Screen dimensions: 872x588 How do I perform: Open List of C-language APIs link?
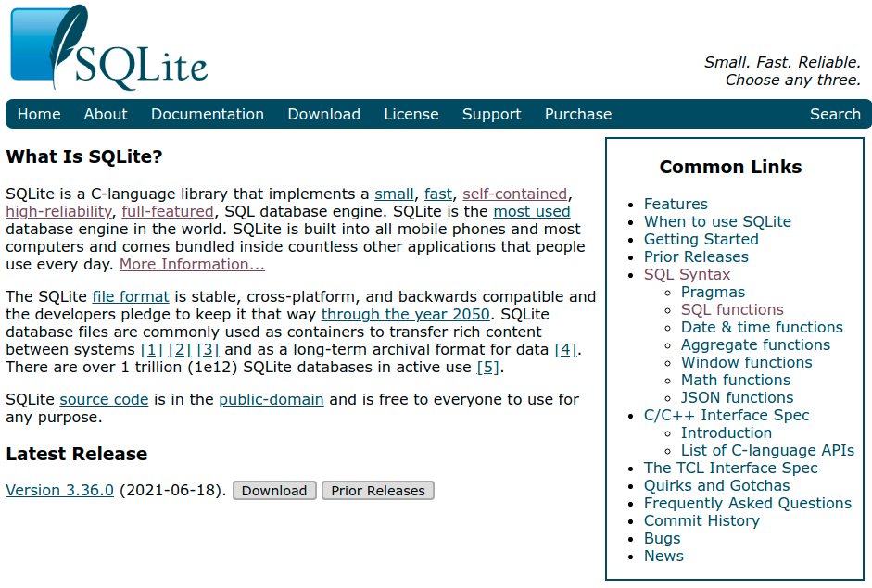pos(767,451)
